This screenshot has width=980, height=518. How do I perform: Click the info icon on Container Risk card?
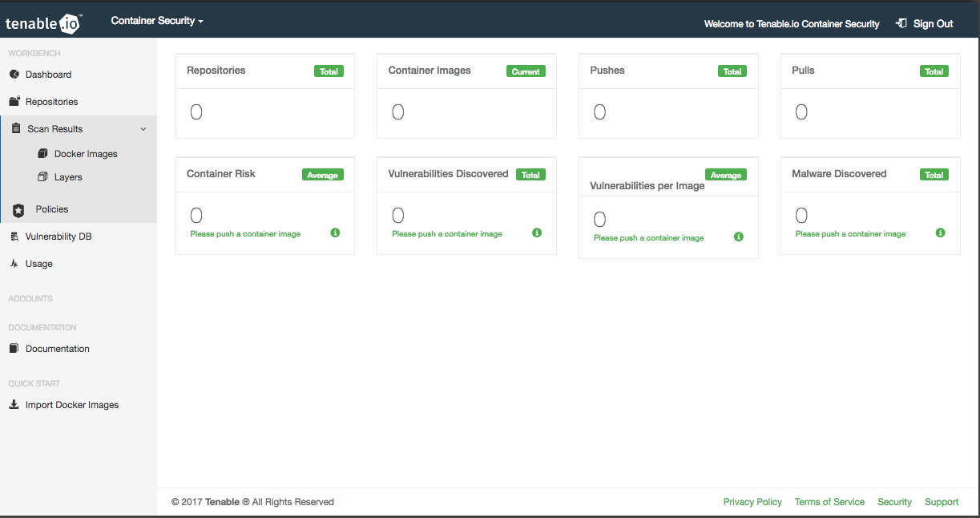(x=335, y=233)
